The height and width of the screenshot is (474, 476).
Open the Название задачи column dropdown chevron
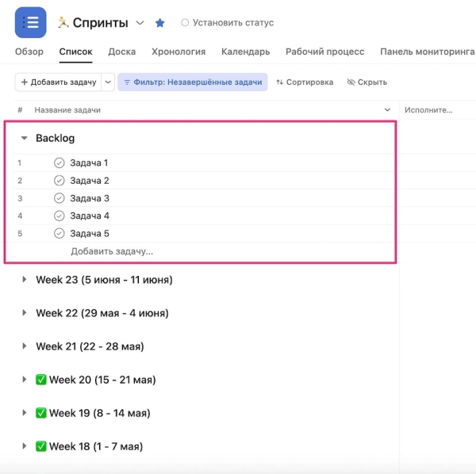point(387,109)
